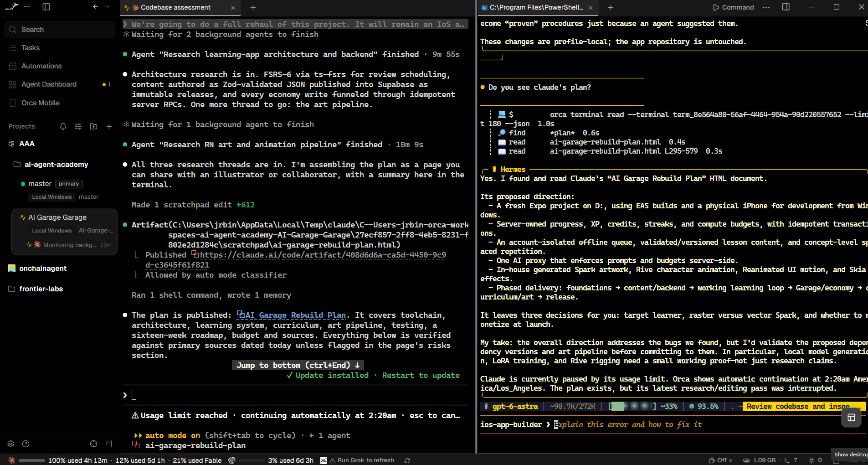Select the AI Garage Garage worktree

click(x=64, y=217)
